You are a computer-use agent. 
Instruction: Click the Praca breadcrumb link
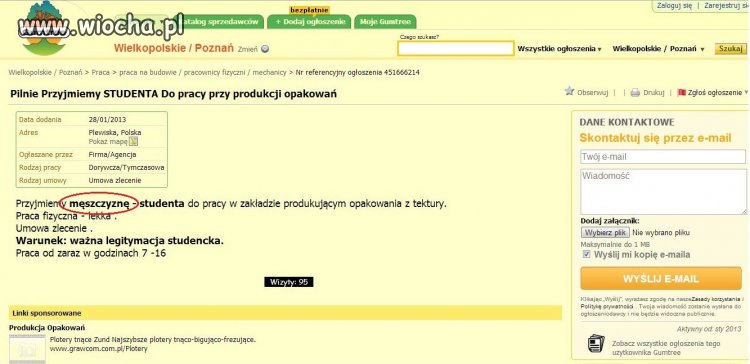pyautogui.click(x=100, y=73)
